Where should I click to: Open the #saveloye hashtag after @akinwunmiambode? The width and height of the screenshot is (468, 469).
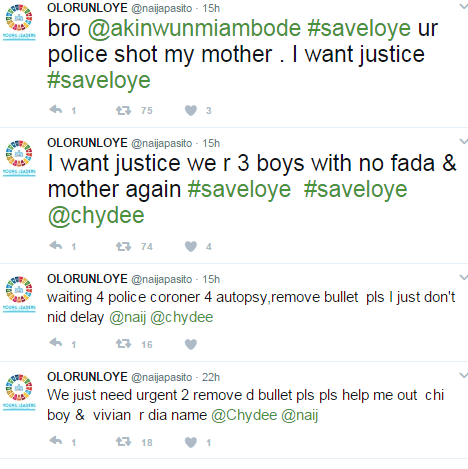359,29
